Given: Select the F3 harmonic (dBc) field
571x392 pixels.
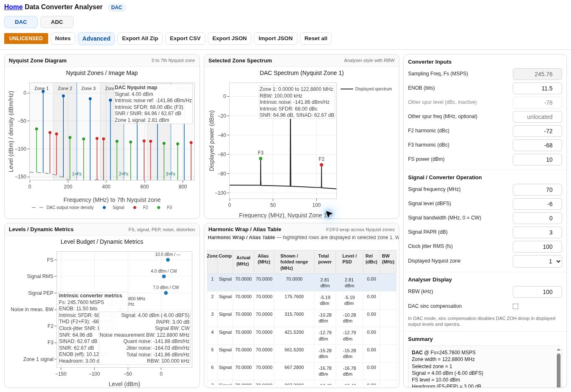Looking at the screenshot, I should [537, 145].
